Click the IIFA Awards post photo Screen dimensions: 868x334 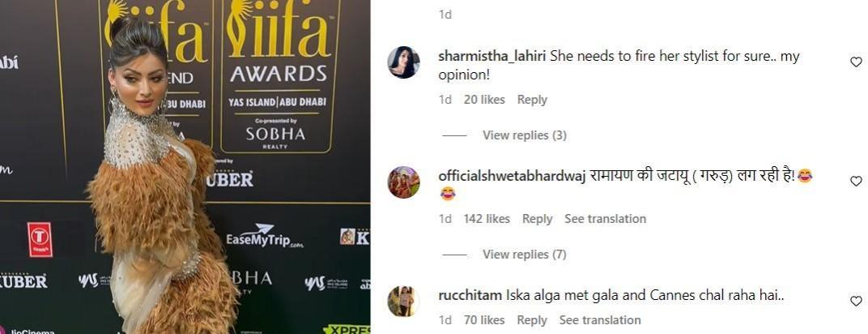click(185, 167)
